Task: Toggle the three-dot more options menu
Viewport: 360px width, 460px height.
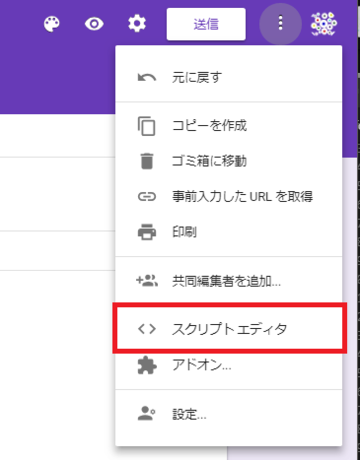Action: coord(280,23)
